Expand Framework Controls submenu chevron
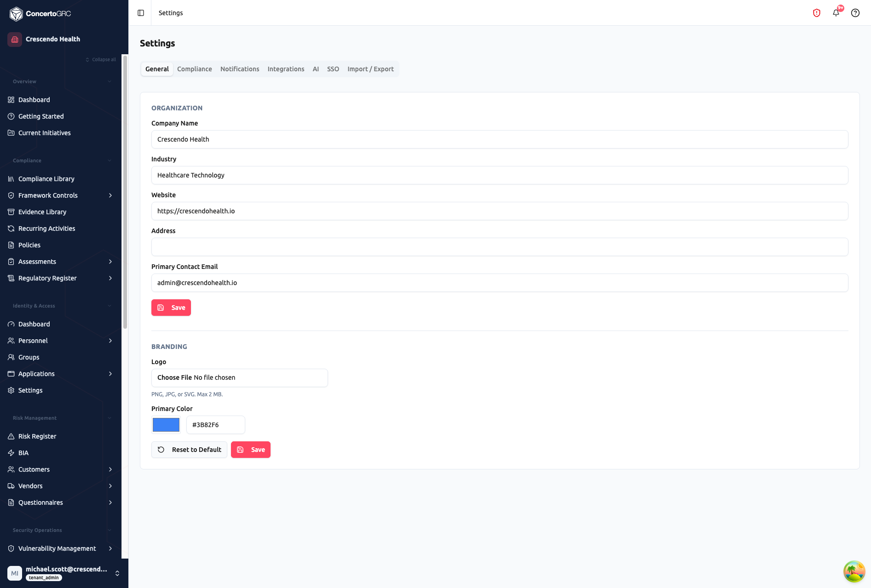The image size is (871, 588). [110, 195]
